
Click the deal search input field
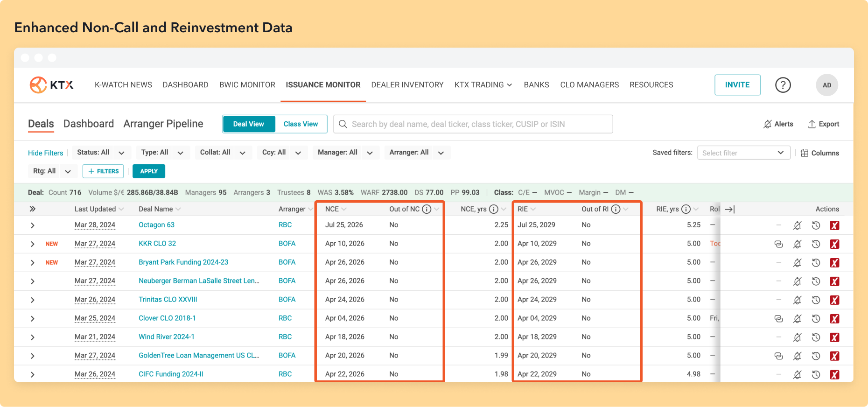pyautogui.click(x=473, y=124)
